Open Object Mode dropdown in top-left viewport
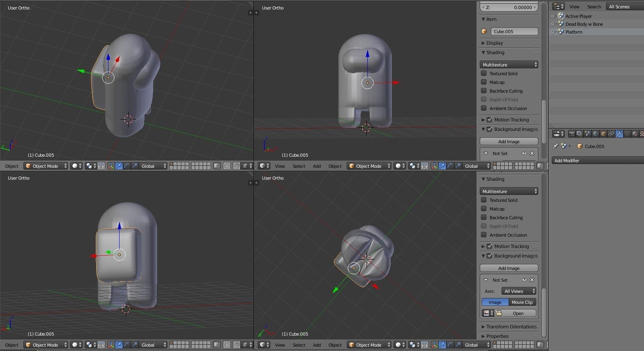The height and width of the screenshot is (351, 644). point(46,166)
